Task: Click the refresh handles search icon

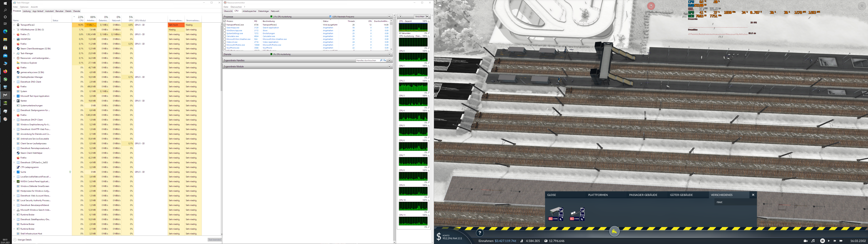Action: coord(385,60)
